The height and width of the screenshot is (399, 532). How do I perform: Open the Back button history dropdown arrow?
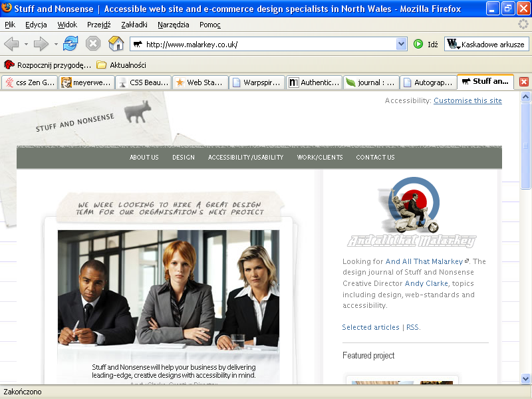point(26,44)
